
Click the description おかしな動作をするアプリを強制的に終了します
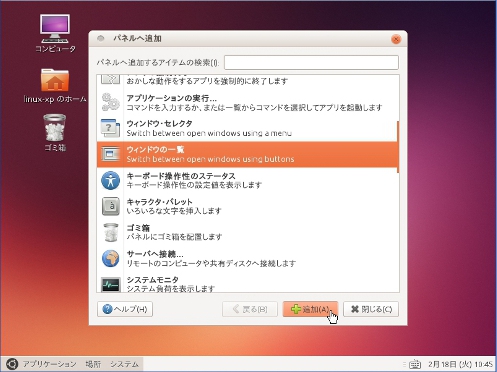[x=207, y=81]
